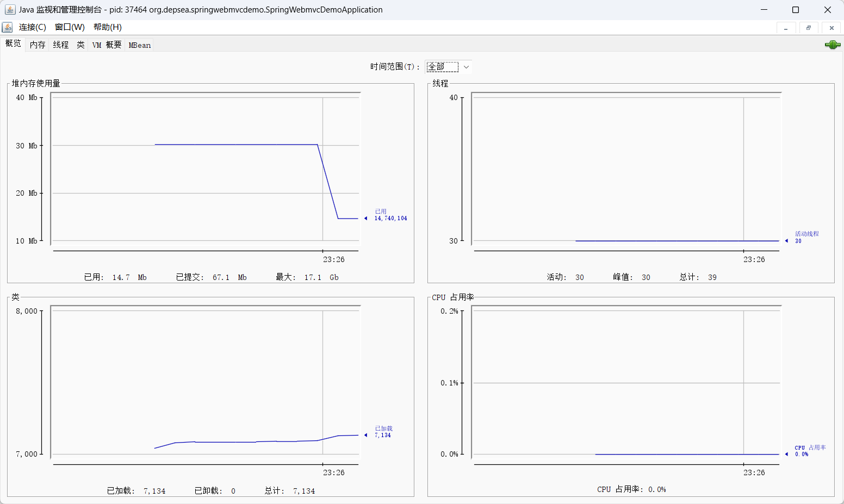
Task: Switch to the 内存 tab
Action: point(38,45)
